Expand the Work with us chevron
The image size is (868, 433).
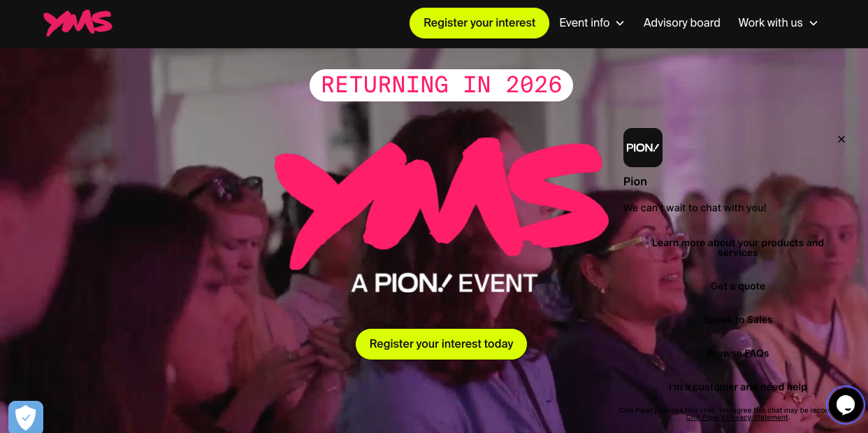coord(813,23)
